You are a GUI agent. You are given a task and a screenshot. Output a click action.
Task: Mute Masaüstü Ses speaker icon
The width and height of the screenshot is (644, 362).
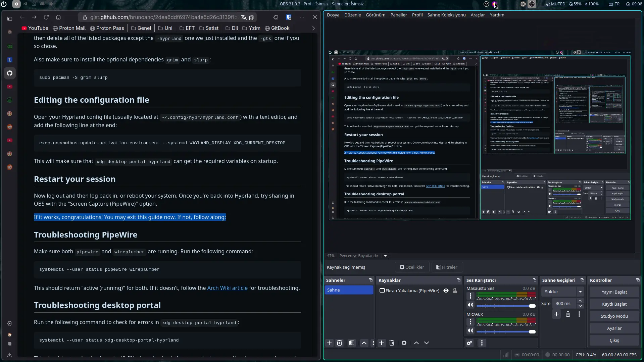coord(470,305)
